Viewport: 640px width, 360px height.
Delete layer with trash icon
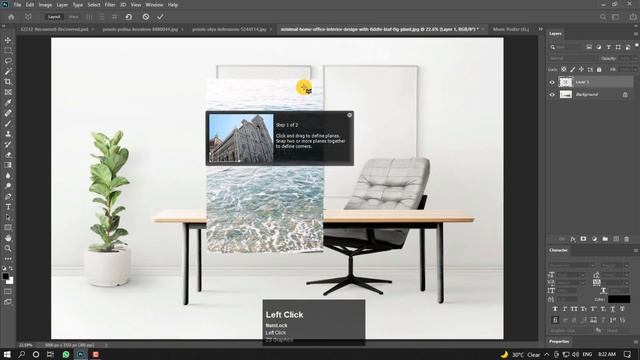(x=627, y=239)
